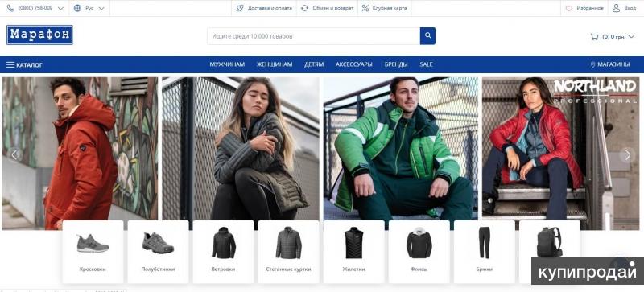Focus the product search field
Screen dimensions: 644x292
coord(313,36)
